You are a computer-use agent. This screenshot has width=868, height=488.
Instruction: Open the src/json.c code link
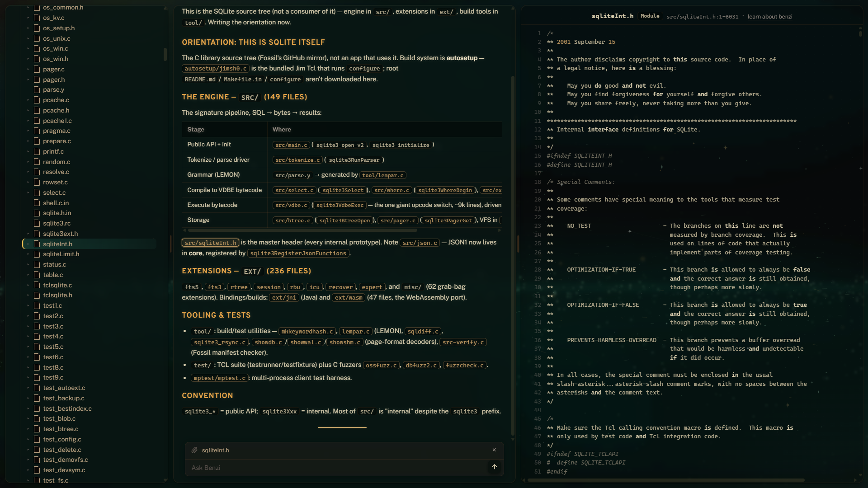point(420,243)
